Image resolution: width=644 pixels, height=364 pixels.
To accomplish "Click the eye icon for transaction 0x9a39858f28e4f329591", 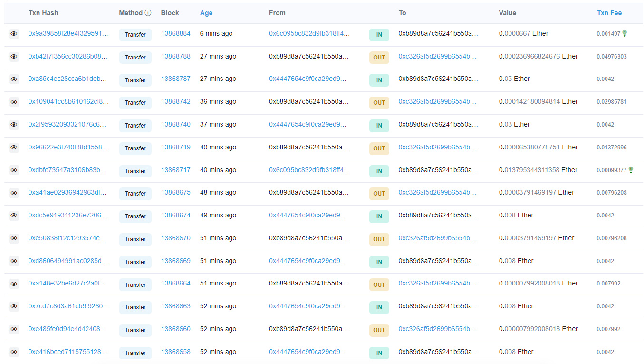I will pos(14,34).
